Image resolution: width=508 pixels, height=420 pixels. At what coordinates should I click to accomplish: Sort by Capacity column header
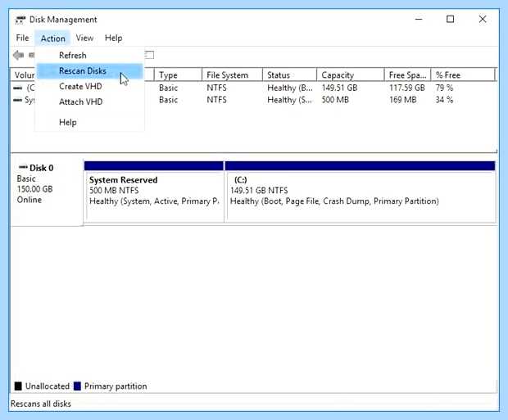point(350,75)
